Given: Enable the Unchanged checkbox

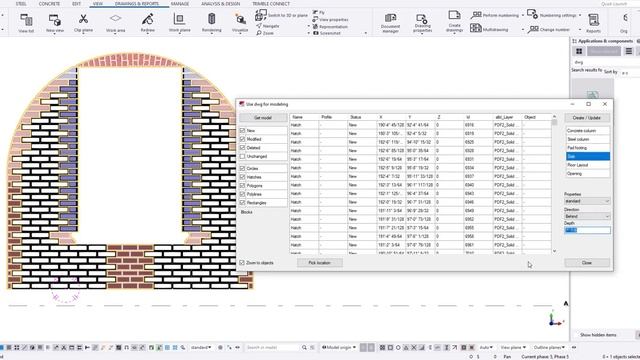Looking at the screenshot, I should [242, 156].
